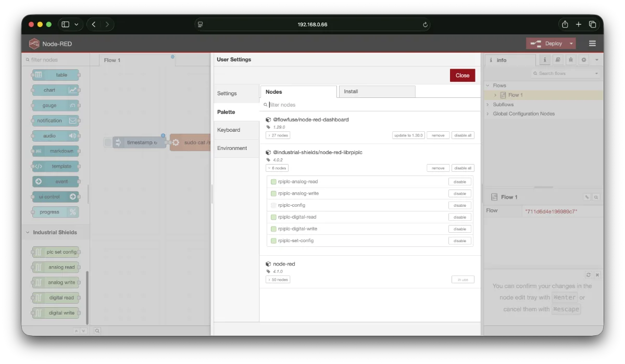
Task: Click the info 'i' sidebar icon button
Action: click(x=544, y=60)
